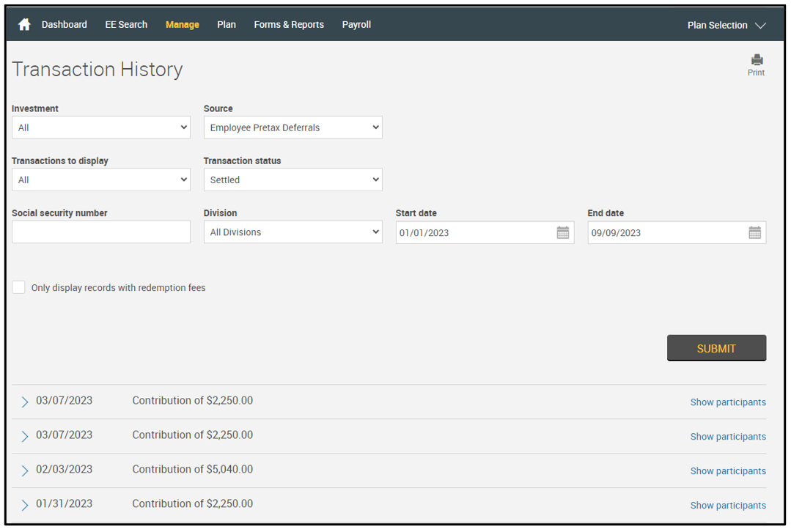Open the Division dropdown
Screen dimensions: 791x532
tap(293, 232)
